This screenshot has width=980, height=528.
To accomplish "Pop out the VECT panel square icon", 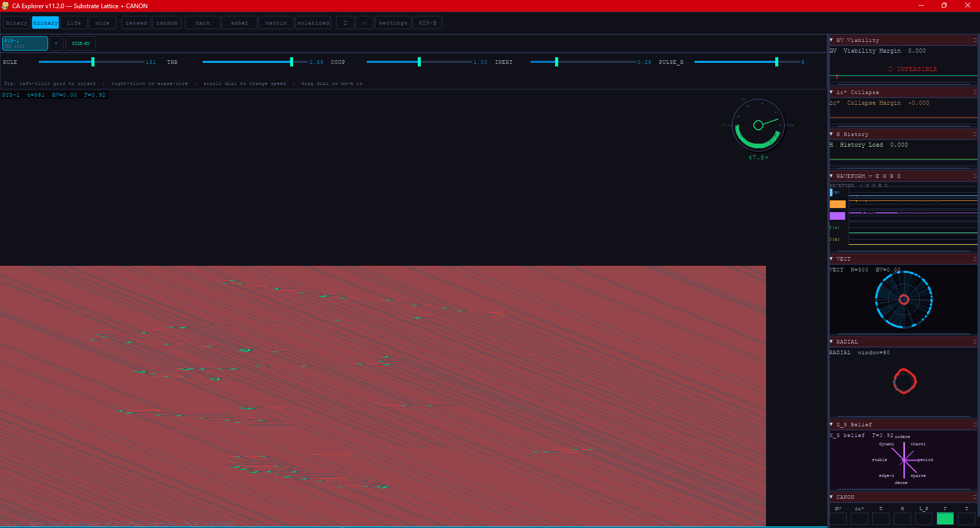I will [x=974, y=259].
